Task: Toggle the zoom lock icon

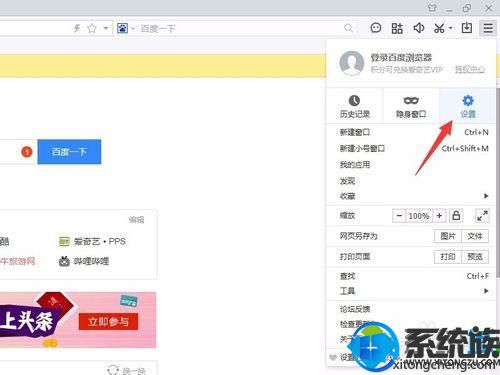Action: (x=456, y=216)
